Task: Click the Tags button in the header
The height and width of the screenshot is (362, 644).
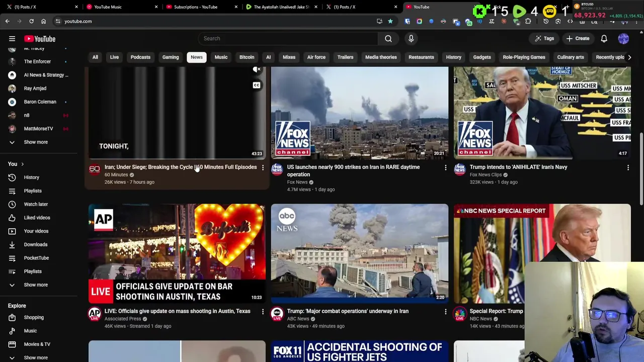Action: coord(544,38)
